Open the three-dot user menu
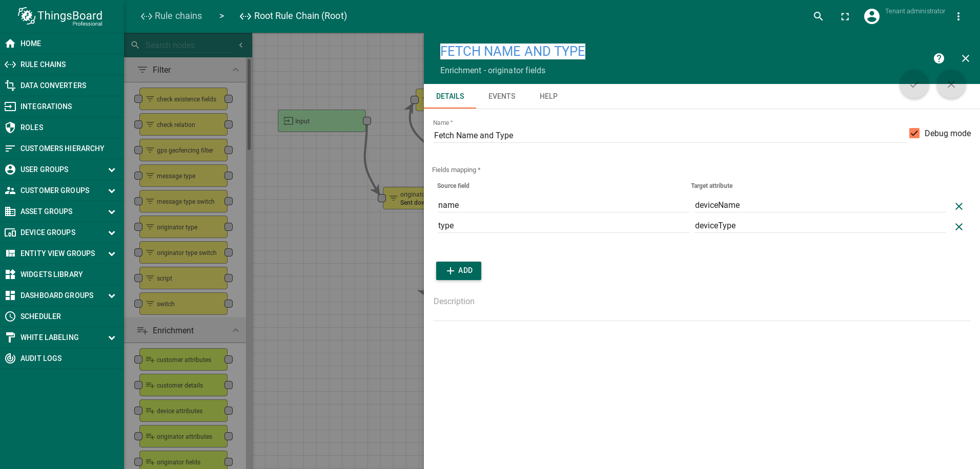 [x=958, y=16]
